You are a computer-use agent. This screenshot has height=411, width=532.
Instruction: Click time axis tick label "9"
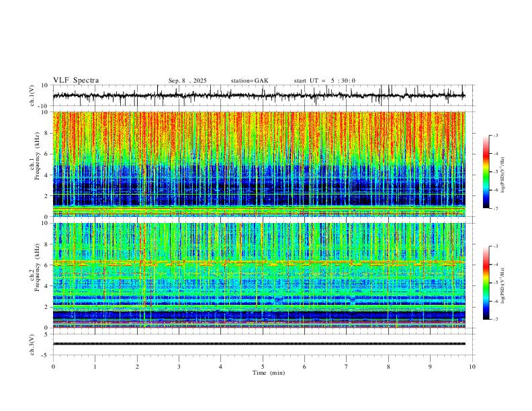(x=430, y=367)
